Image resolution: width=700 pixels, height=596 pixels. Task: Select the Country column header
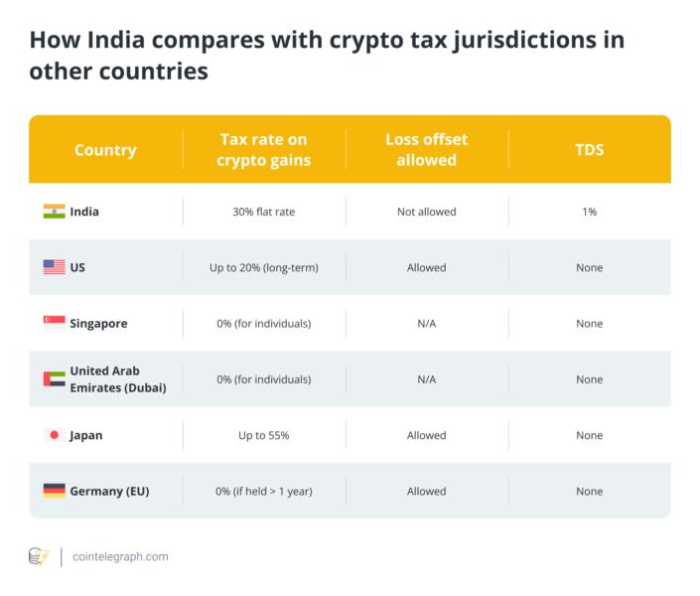(x=105, y=151)
